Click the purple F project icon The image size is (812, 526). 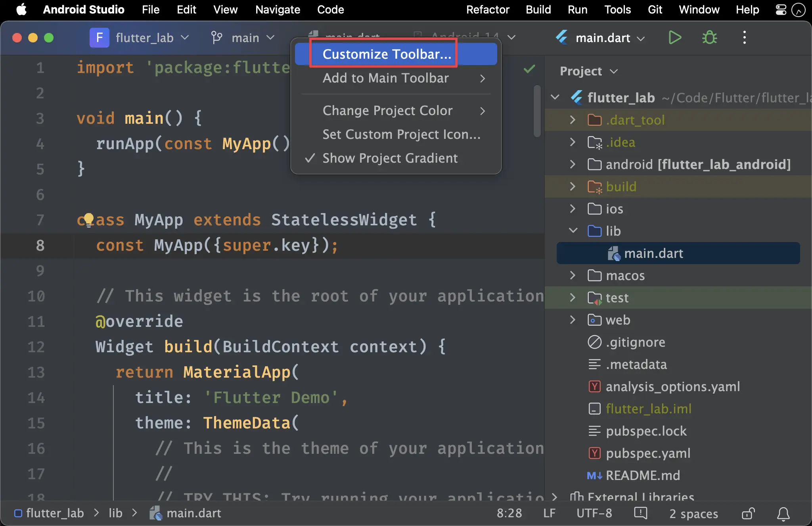click(99, 38)
